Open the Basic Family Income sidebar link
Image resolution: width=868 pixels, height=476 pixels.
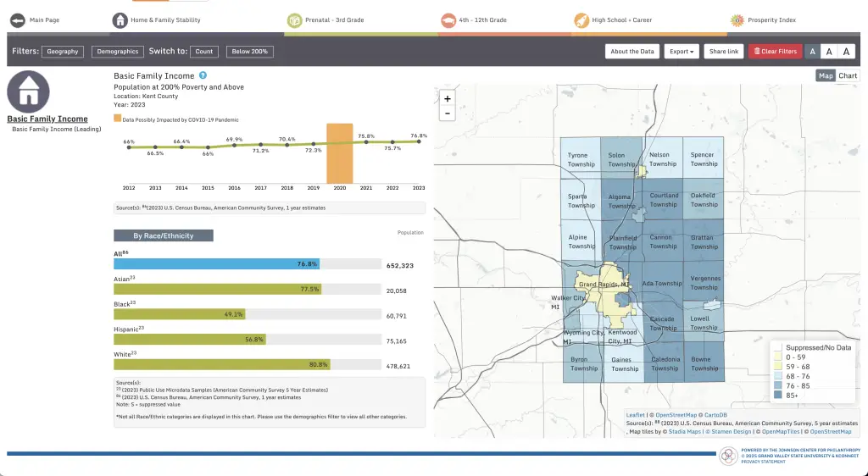(47, 119)
